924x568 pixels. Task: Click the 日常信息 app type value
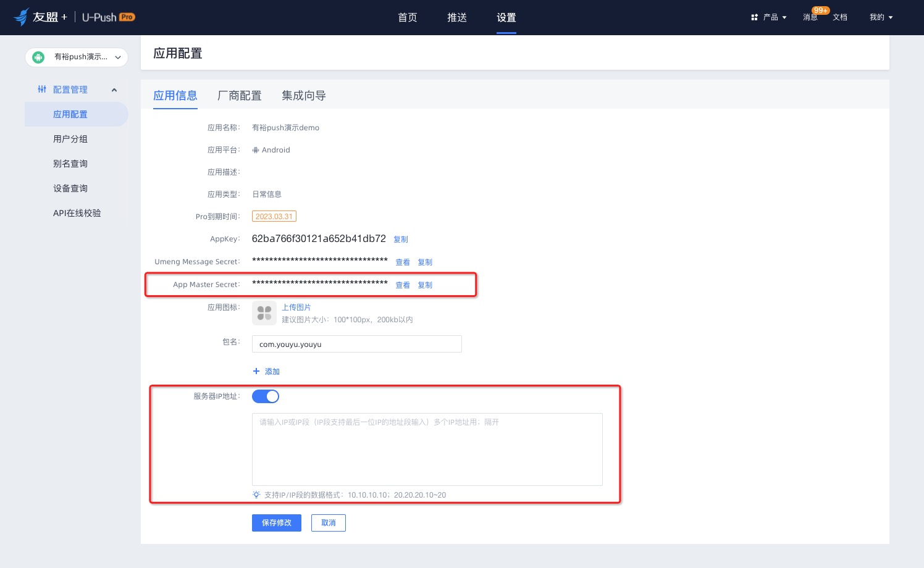[267, 194]
